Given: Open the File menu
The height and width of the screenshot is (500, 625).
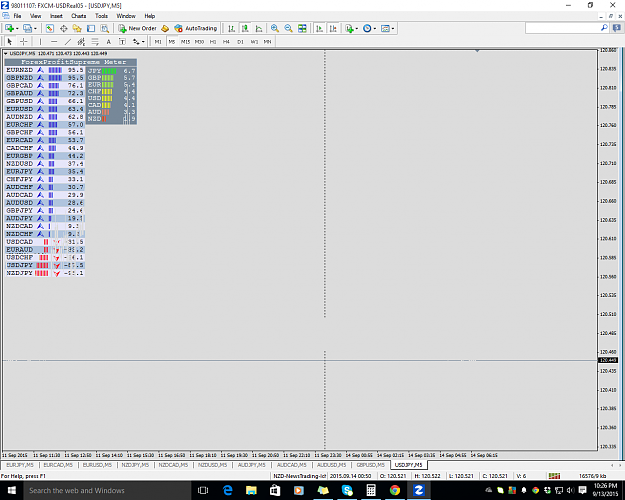Looking at the screenshot, I should pos(17,16).
